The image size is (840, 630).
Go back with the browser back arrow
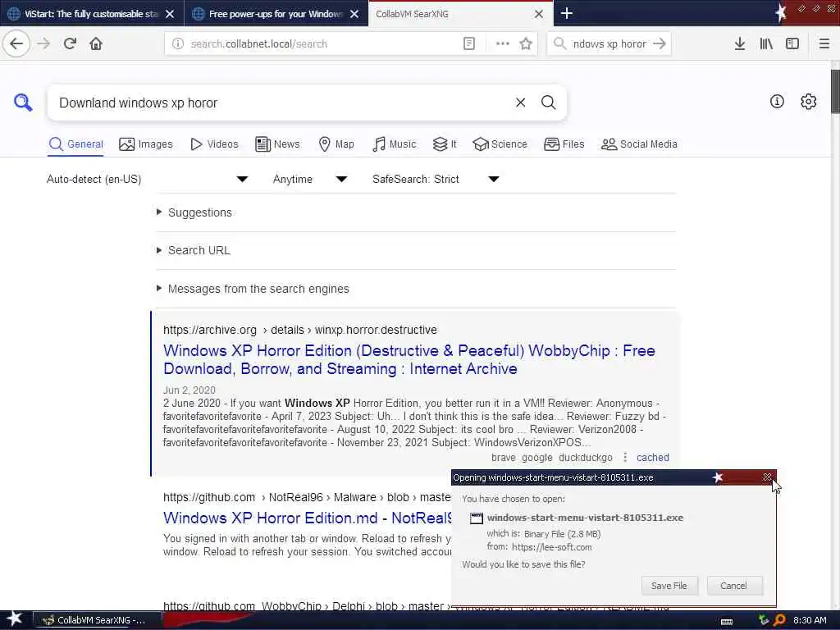coord(16,43)
